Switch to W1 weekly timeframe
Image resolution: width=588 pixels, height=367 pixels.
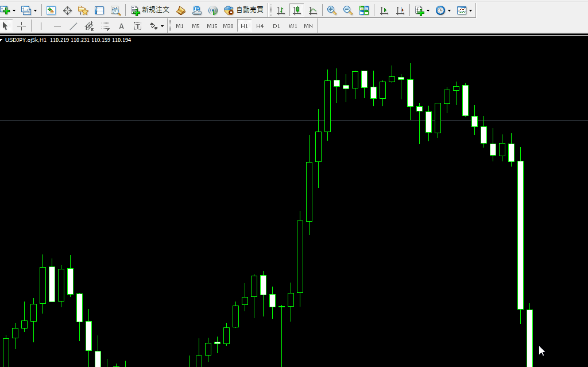pyautogui.click(x=293, y=26)
